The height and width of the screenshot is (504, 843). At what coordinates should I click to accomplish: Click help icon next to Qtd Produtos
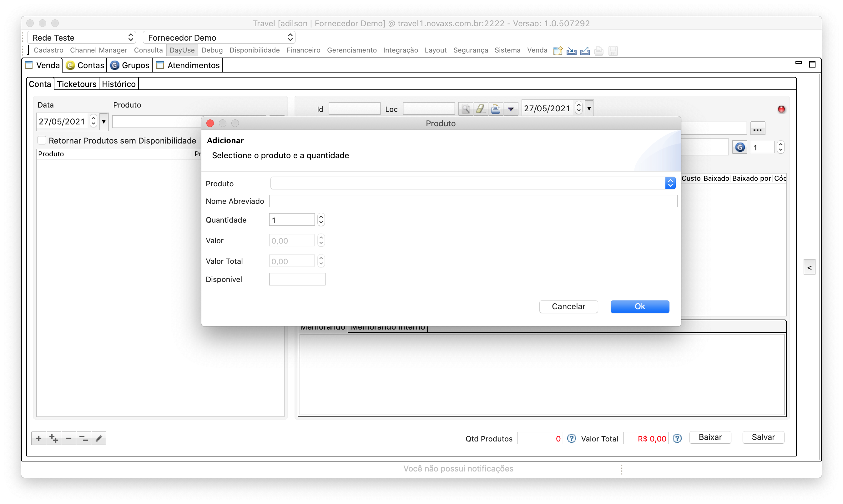pyautogui.click(x=572, y=438)
